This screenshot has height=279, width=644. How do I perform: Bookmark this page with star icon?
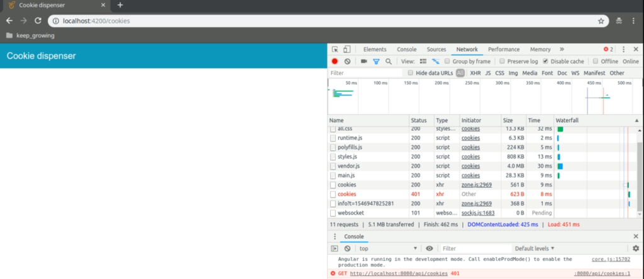pos(601,21)
